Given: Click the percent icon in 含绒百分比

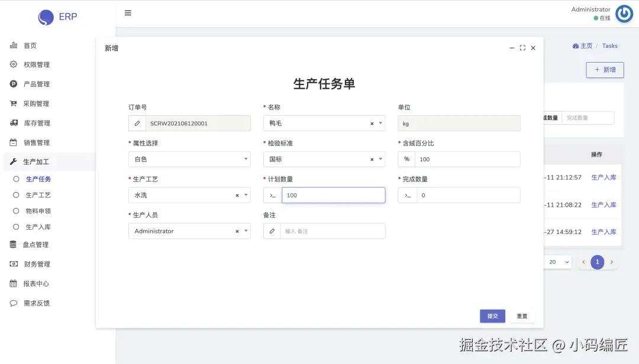Looking at the screenshot, I should point(406,159).
